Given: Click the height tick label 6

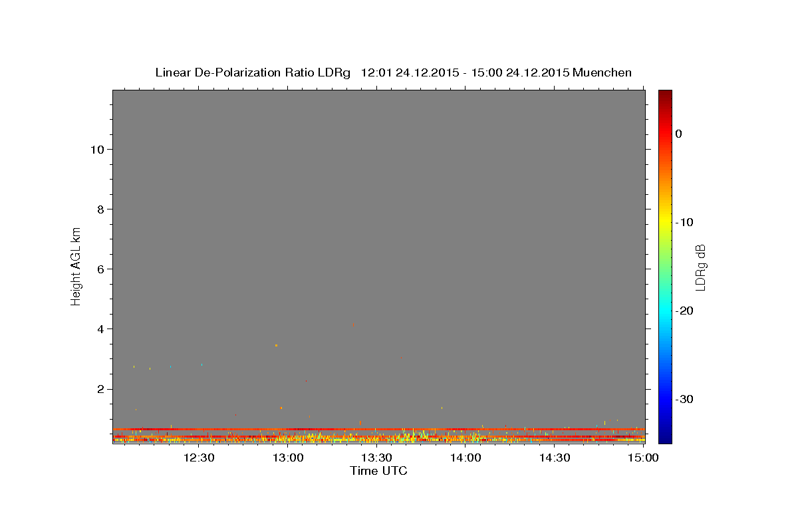Looking at the screenshot, I should point(100,269).
